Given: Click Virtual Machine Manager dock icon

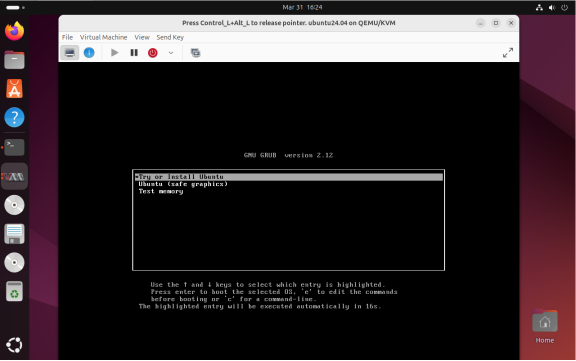Looking at the screenshot, I should coord(14,177).
